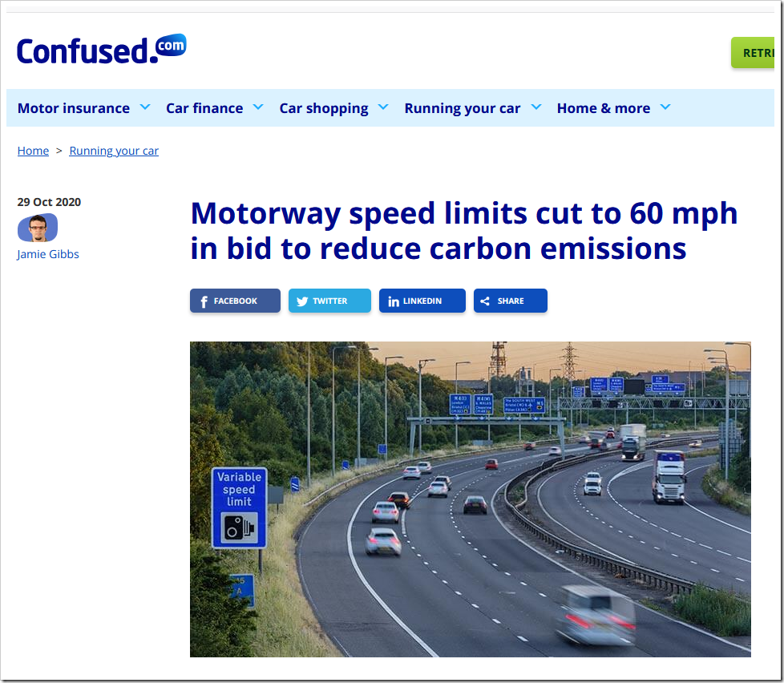The height and width of the screenshot is (683, 784).
Task: Open the Car shopping menu
Action: 324,108
